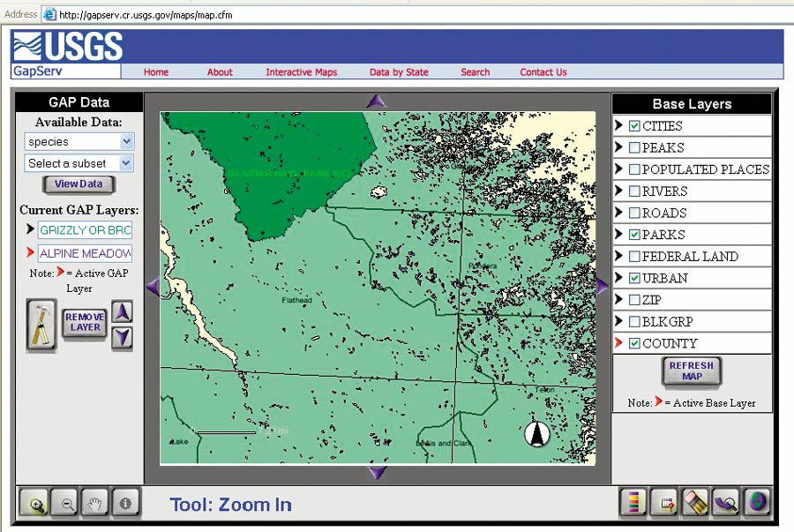This screenshot has height=532, width=794.
Task: Set POPULATED PLACES active layer arrow
Action: tap(618, 169)
